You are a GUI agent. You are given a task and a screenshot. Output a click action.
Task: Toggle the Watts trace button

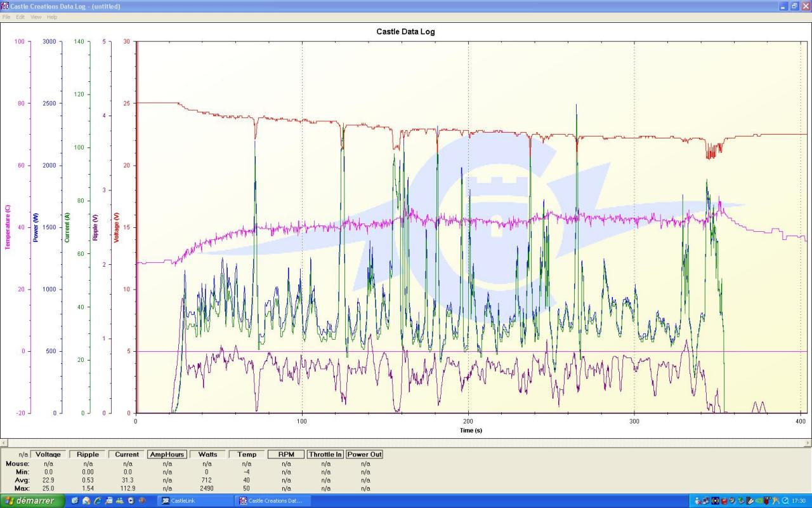tap(207, 455)
